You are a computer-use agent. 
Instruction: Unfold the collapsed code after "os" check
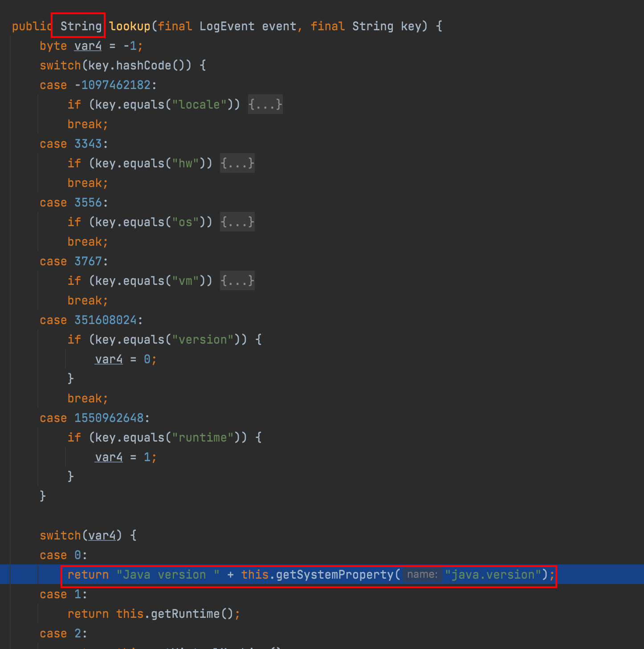(237, 222)
